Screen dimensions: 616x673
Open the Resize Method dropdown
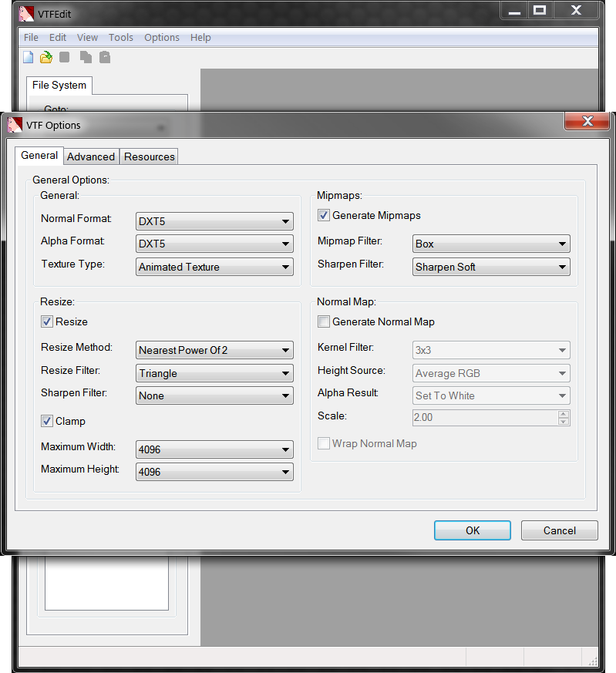pos(214,350)
